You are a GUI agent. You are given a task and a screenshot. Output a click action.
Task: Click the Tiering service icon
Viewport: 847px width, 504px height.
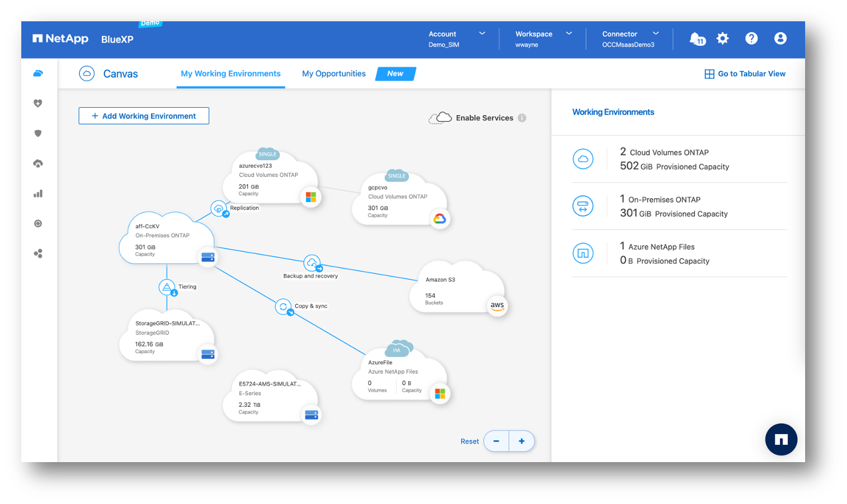point(167,287)
